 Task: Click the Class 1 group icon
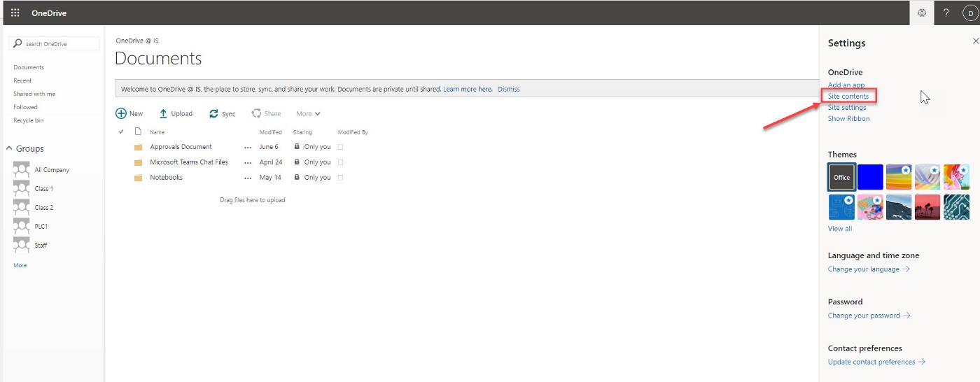click(22, 188)
